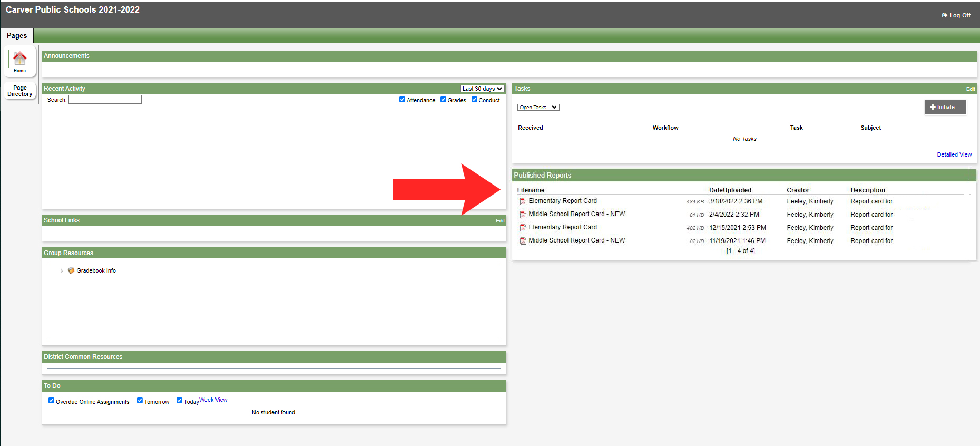Disable the Conduct checkbox
Viewport: 980px width, 446px height.
coord(474,100)
